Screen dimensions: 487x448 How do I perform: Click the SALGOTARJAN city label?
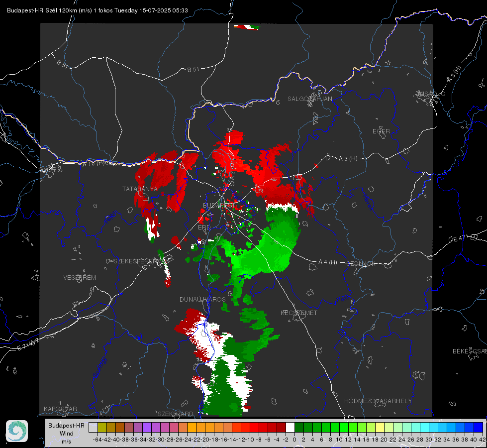[309, 99]
